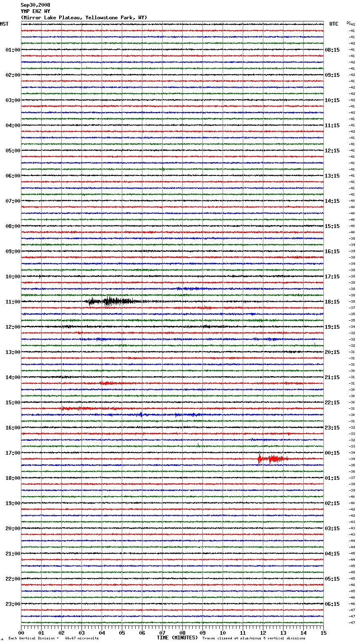Select the 21:00 MST time label
This screenshot has width=357, height=644.
[x=13, y=554]
